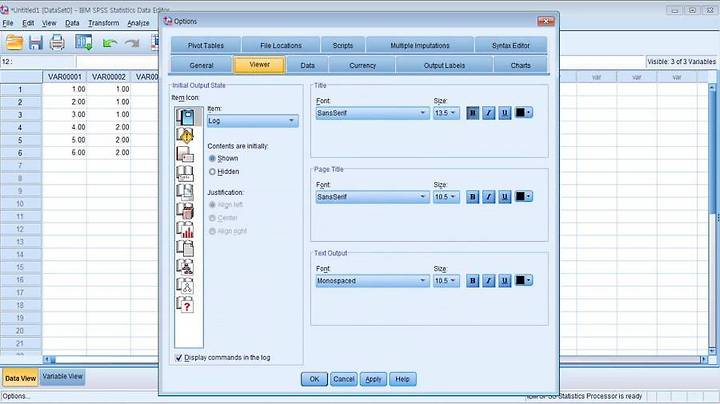The width and height of the screenshot is (720, 404).
Task: Select the Text Output item icon
Action: 186,248
